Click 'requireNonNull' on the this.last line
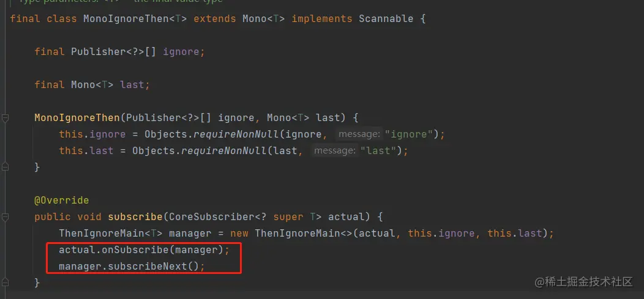This screenshot has width=644, height=299. point(224,150)
